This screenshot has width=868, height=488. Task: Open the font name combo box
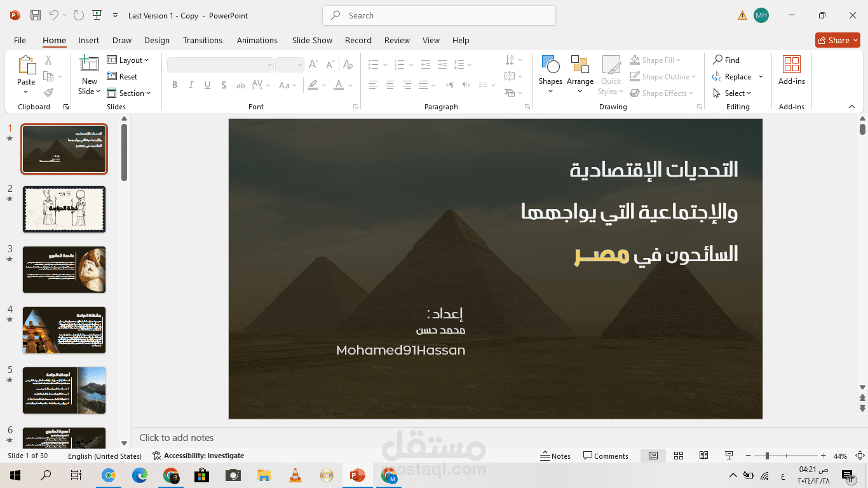[220, 65]
